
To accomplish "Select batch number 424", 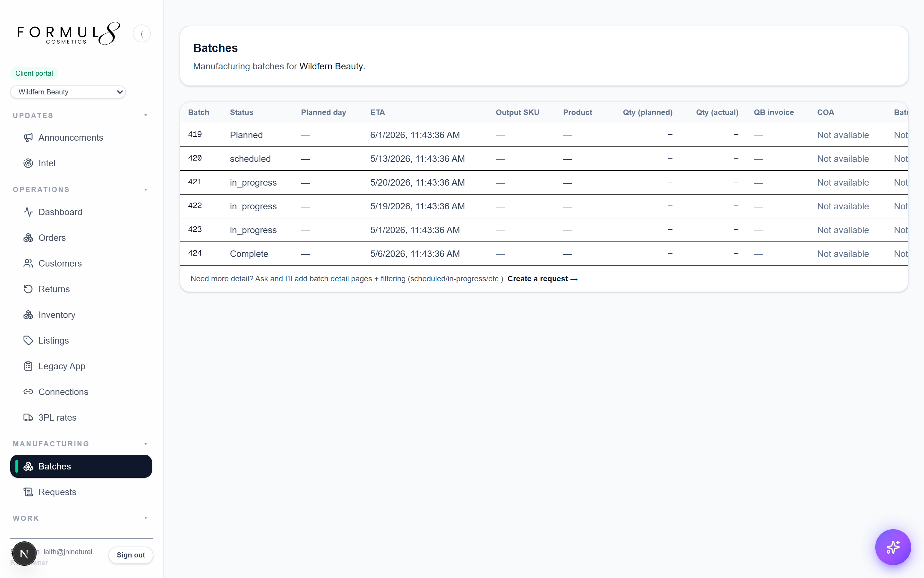I will point(195,253).
